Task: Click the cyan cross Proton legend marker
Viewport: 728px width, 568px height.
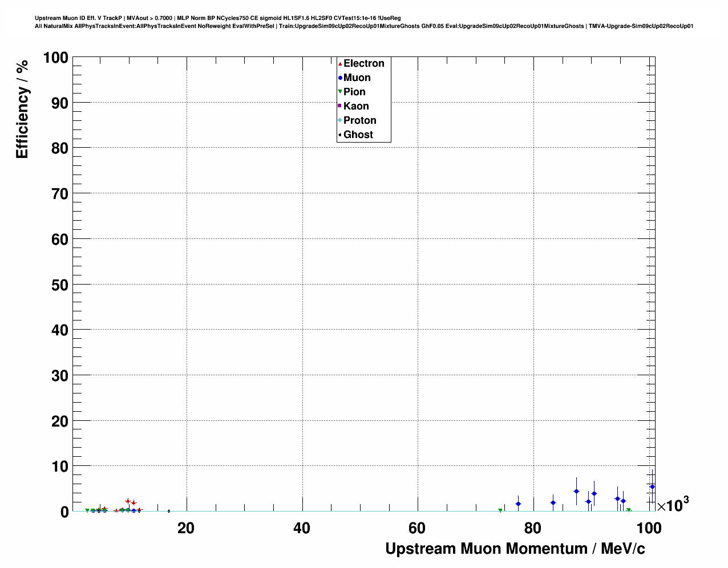Action: pos(340,120)
